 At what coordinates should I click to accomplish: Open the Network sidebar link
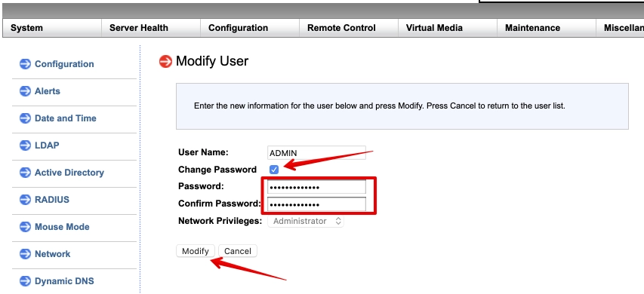[52, 254]
